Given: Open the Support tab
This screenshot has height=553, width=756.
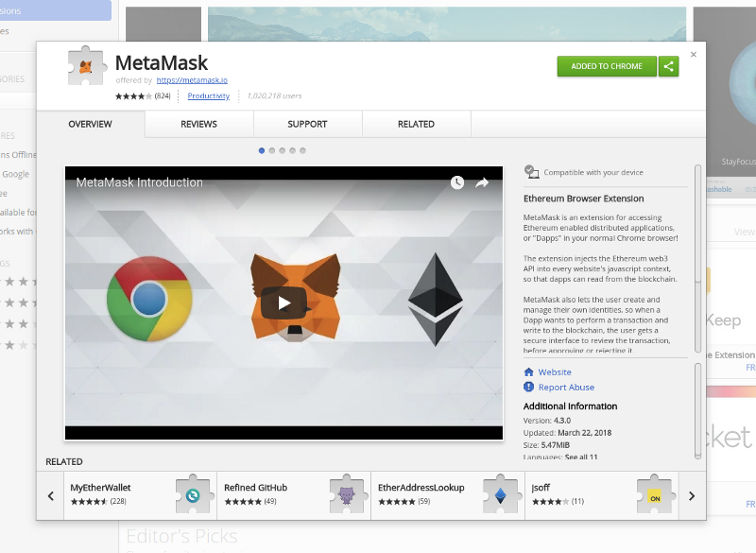Looking at the screenshot, I should tap(308, 125).
